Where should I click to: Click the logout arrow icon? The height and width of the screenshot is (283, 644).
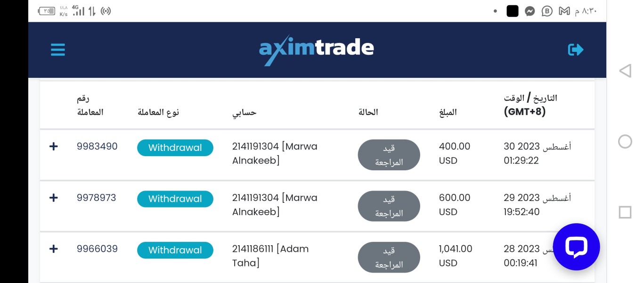[576, 50]
